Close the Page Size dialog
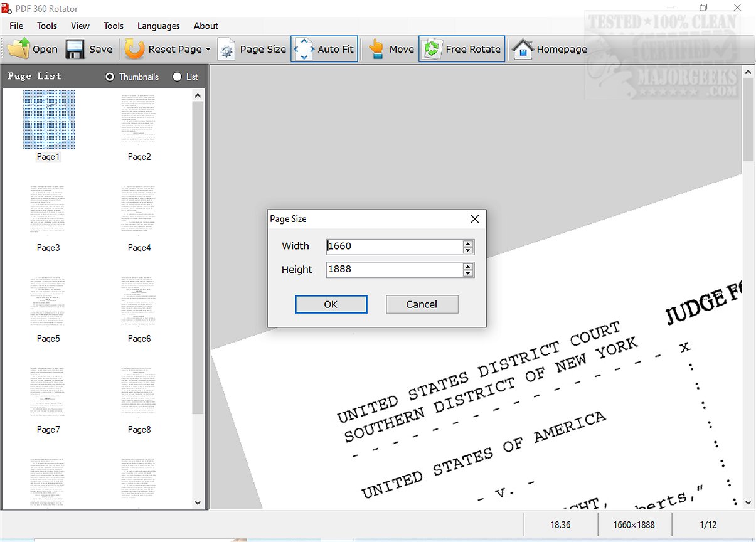This screenshot has width=756, height=542. [475, 219]
